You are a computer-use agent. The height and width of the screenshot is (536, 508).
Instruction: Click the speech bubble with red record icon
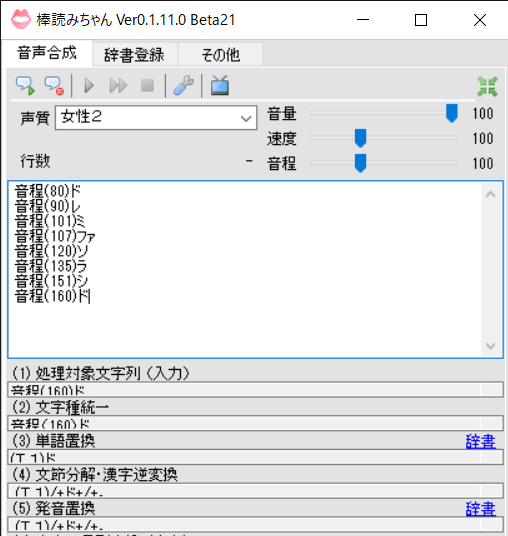click(x=54, y=85)
